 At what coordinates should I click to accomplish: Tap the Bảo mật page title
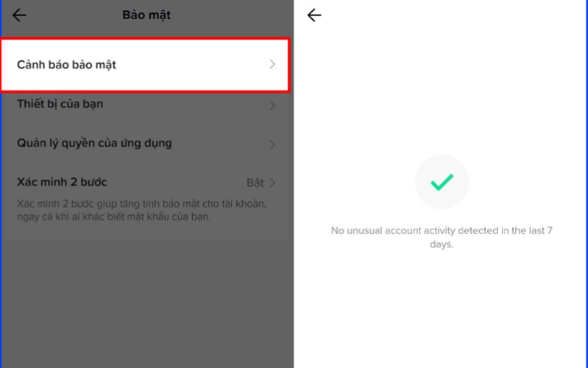146,15
